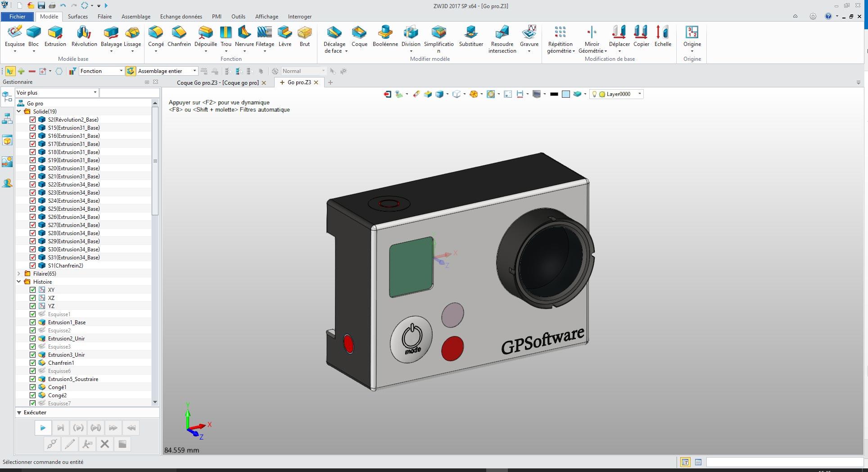868x472 pixels.
Task: Expand the Filaire(65) folder
Action: point(19,274)
